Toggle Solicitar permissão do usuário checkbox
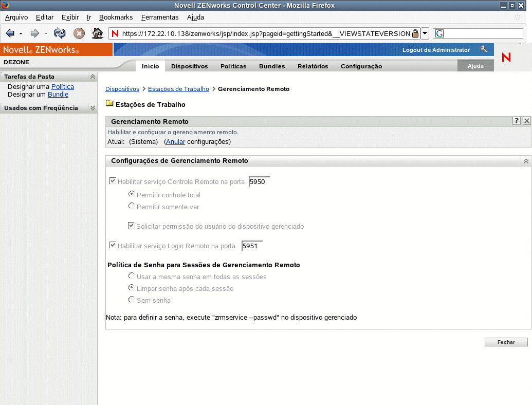The height and width of the screenshot is (405, 532). tap(131, 226)
